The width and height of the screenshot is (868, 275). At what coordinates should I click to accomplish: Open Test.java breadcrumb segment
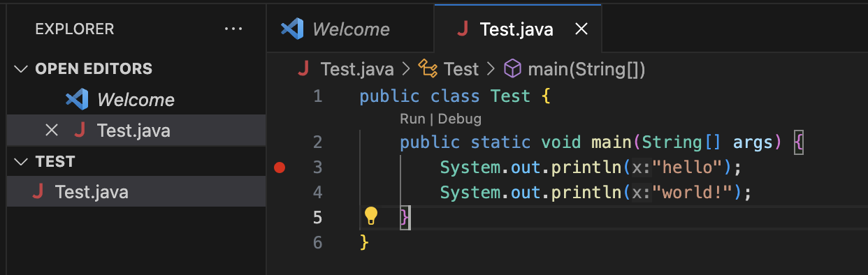[357, 69]
